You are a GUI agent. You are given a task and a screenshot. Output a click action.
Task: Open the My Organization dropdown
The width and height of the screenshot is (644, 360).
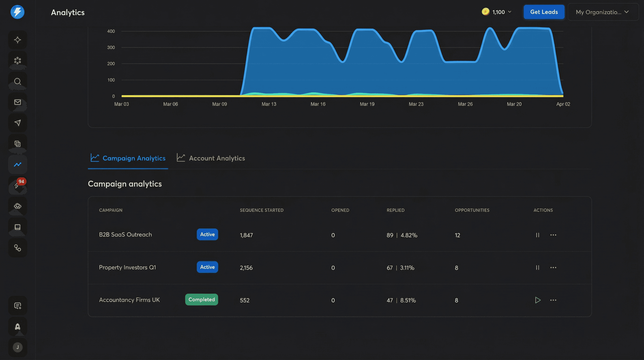pyautogui.click(x=603, y=12)
